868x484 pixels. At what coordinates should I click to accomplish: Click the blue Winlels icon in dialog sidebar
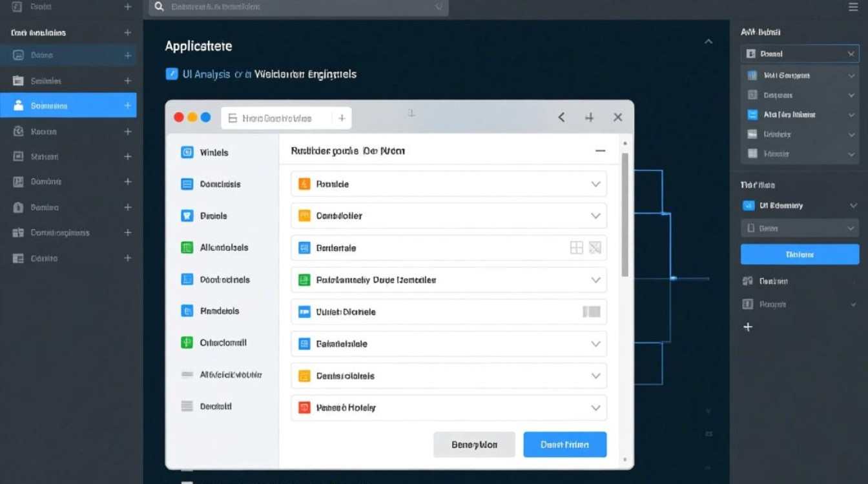pyautogui.click(x=187, y=153)
